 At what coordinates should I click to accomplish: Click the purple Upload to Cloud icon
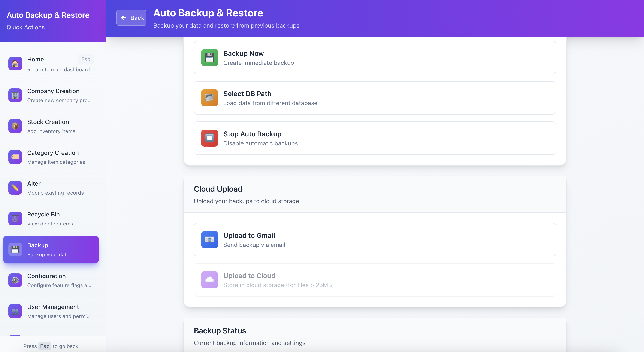pyautogui.click(x=209, y=280)
